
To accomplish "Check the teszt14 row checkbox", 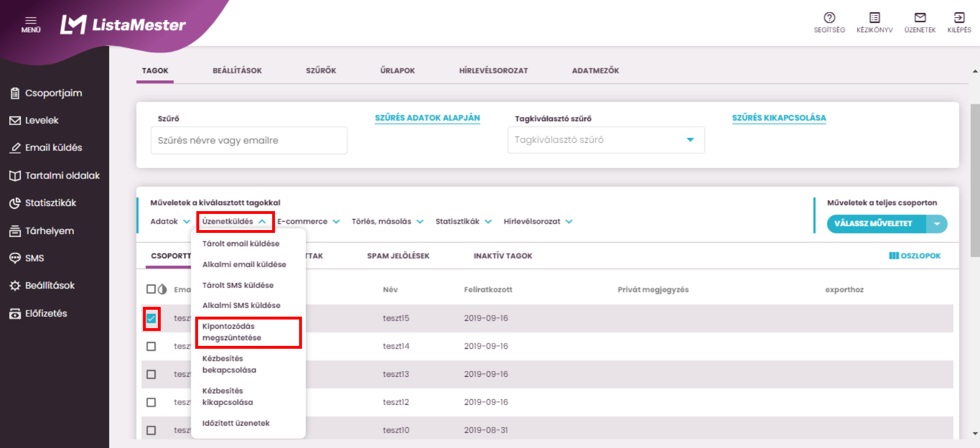I will [x=151, y=346].
